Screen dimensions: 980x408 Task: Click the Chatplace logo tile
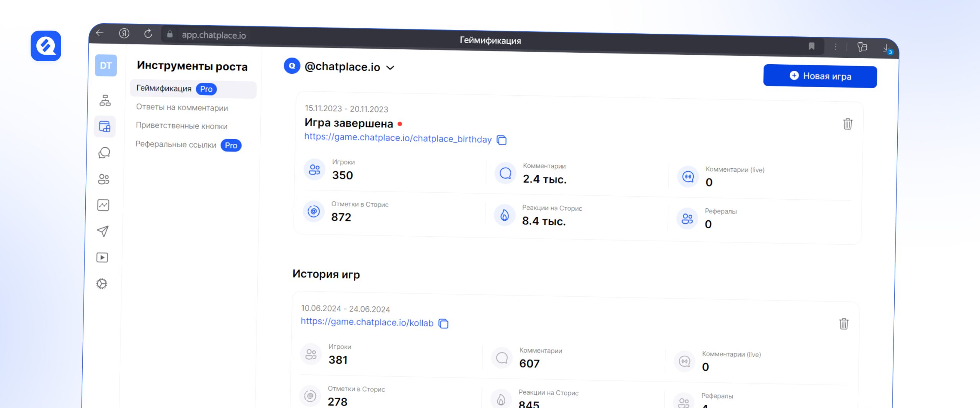(46, 46)
